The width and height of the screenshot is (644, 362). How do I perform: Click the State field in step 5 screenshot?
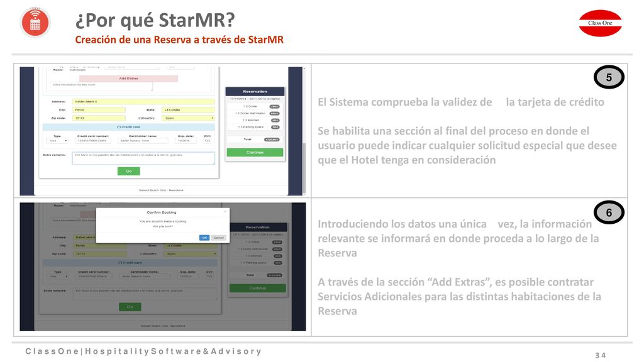coord(188,110)
